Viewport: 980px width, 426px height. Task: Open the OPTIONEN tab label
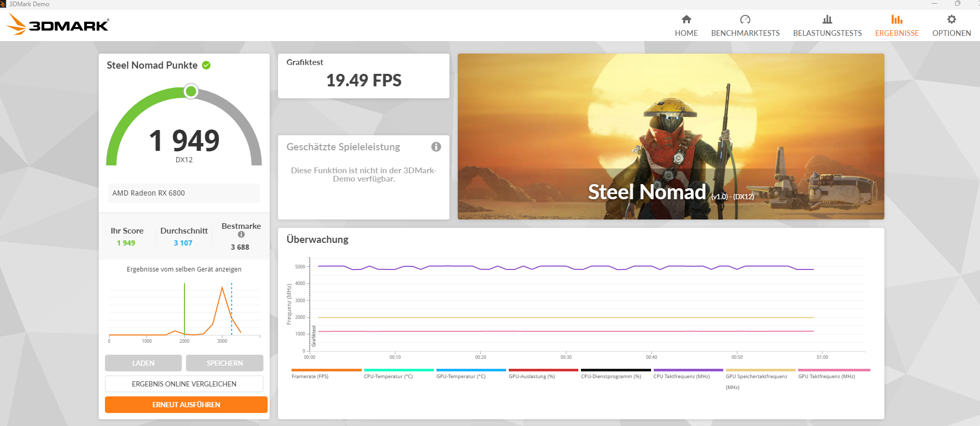point(951,33)
